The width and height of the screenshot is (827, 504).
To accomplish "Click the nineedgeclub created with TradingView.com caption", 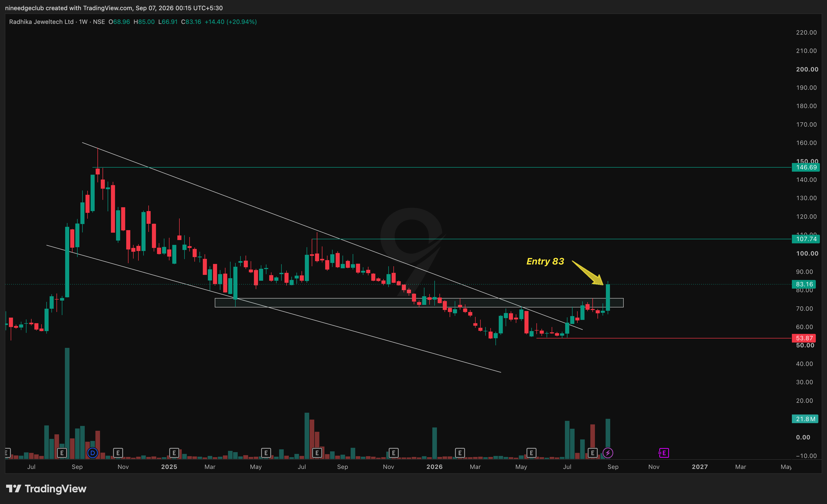I will [x=114, y=8].
